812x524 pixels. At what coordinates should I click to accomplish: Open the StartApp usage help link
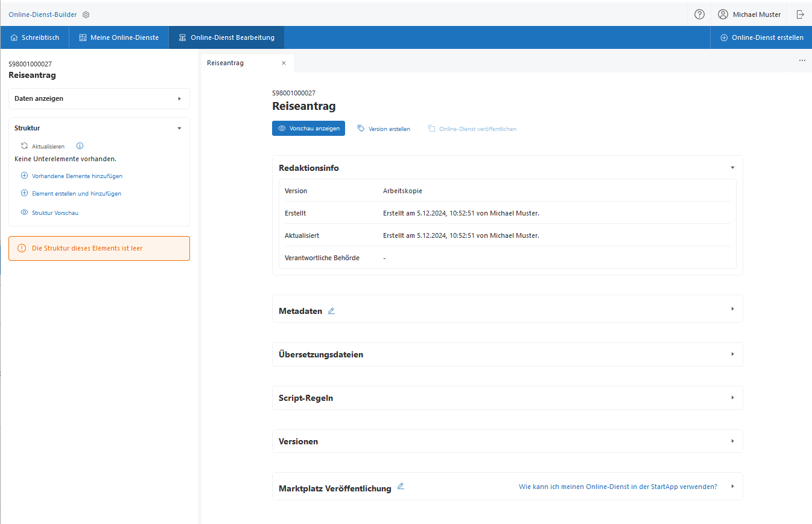[x=618, y=487]
